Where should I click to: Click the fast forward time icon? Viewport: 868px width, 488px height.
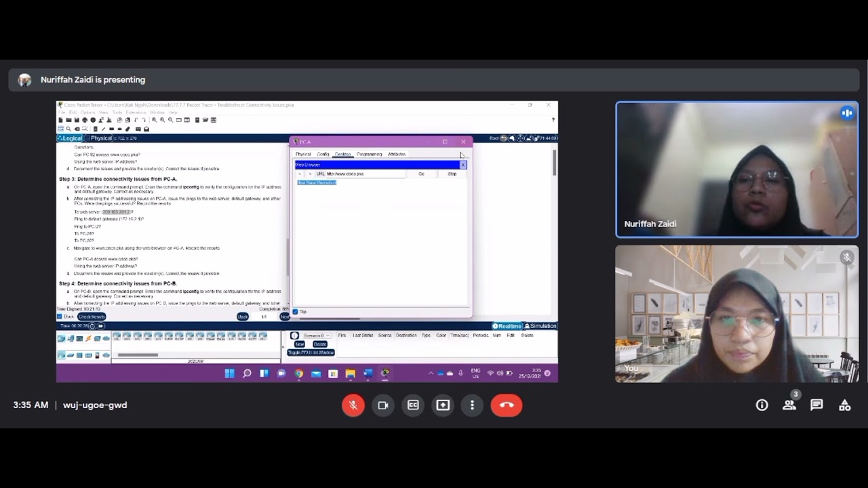coord(100,326)
